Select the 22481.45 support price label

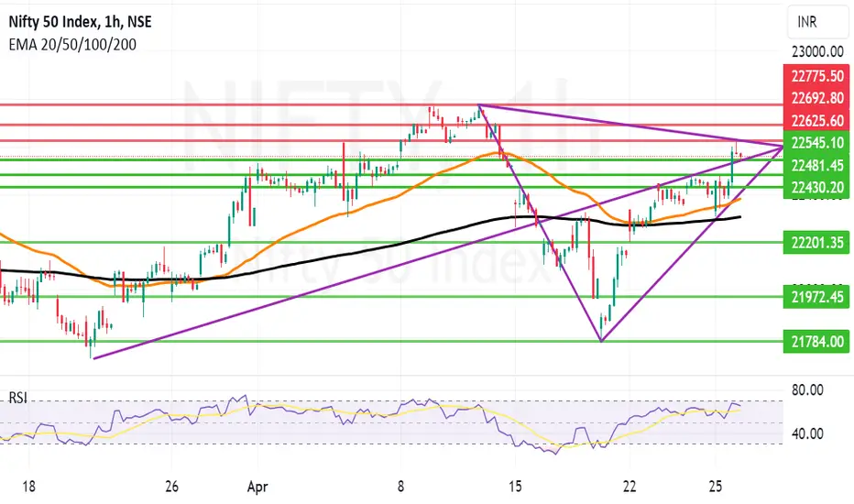[x=816, y=165]
